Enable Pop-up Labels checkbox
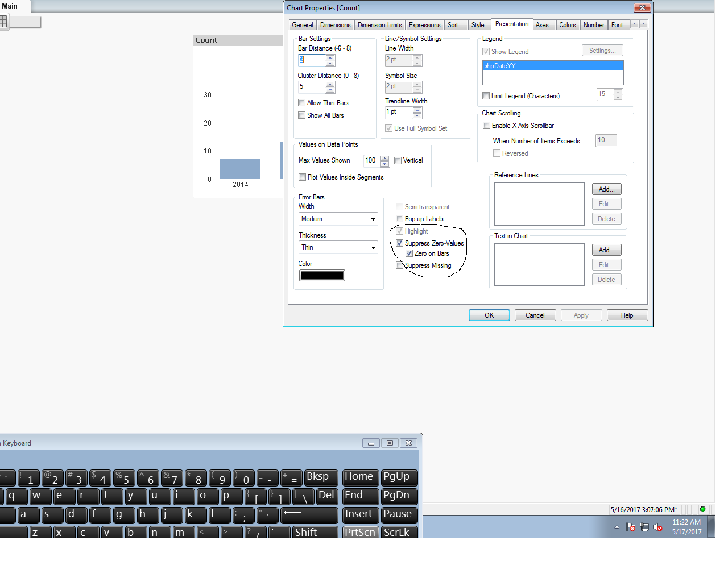Screen dimensions: 728x582 coord(400,219)
